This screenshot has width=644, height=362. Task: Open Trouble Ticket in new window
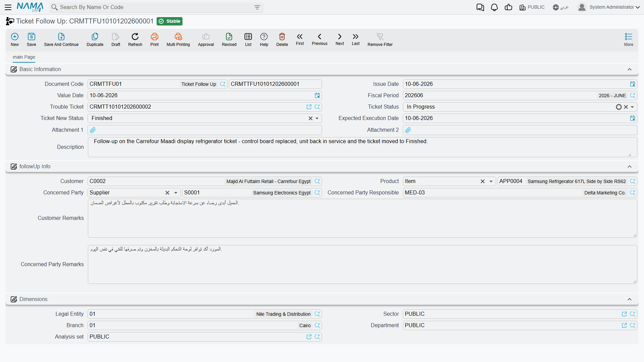309,107
